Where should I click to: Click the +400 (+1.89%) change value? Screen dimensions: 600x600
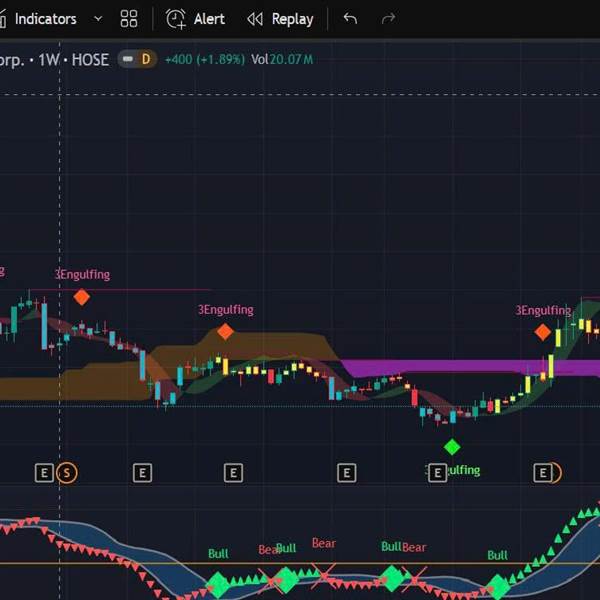click(x=204, y=59)
